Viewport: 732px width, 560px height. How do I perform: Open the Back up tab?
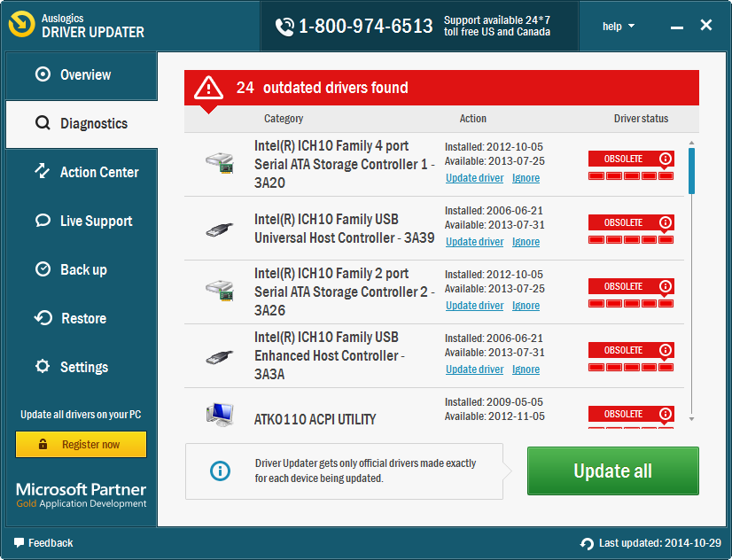82,269
